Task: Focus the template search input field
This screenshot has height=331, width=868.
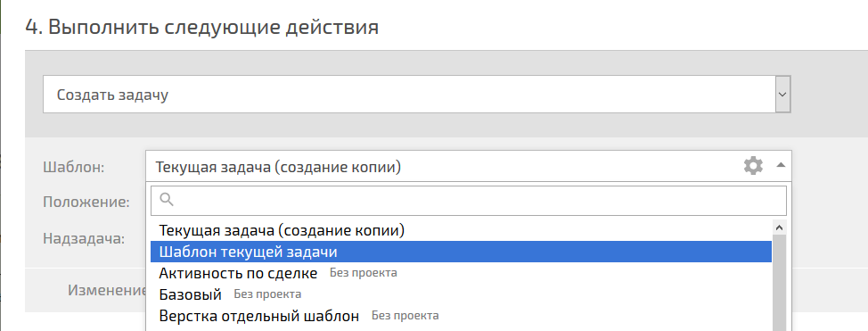Action: tap(469, 200)
